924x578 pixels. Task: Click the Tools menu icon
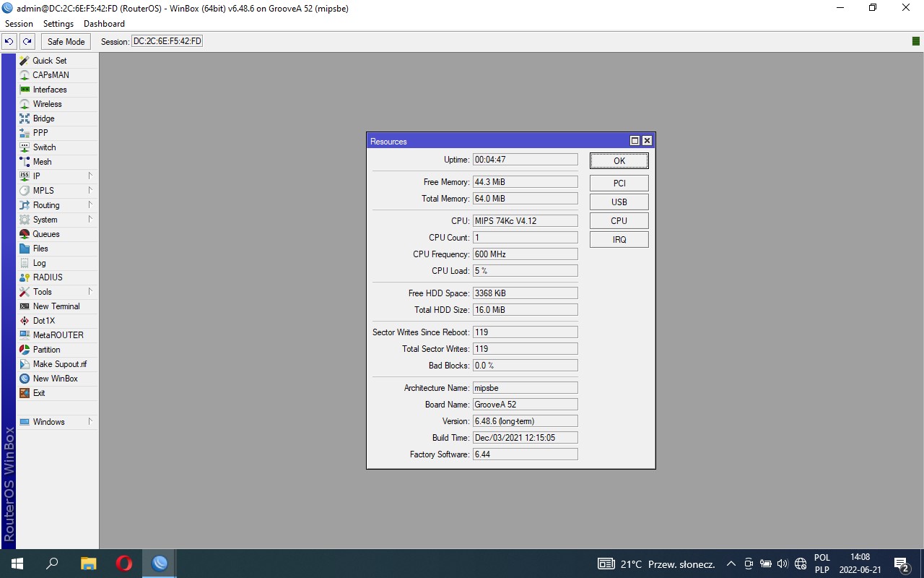click(25, 292)
